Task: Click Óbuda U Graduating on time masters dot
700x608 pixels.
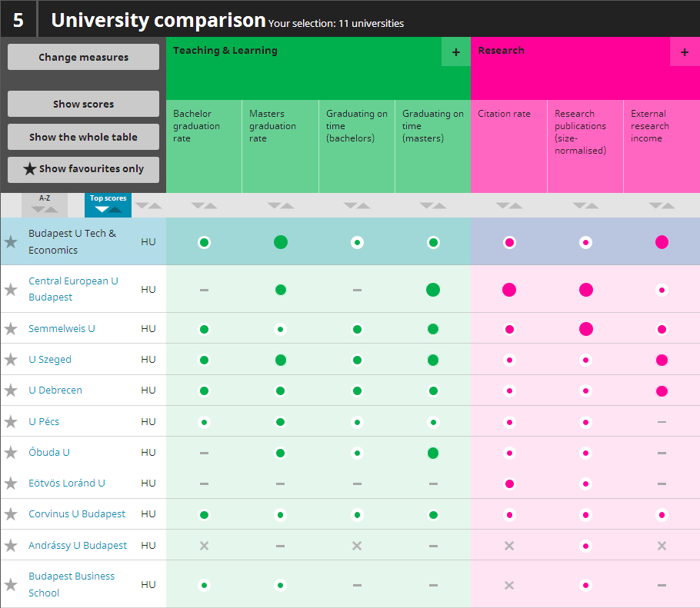Action: [x=433, y=454]
